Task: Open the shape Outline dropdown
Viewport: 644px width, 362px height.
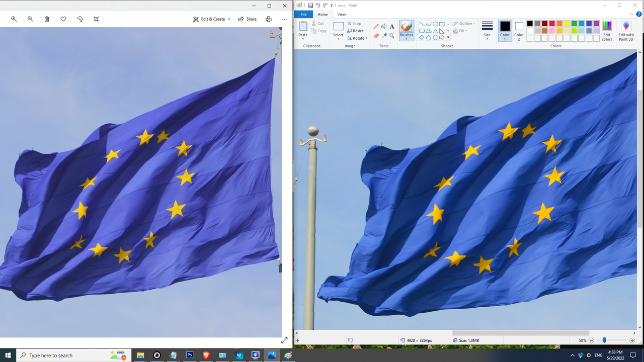Action: (464, 24)
